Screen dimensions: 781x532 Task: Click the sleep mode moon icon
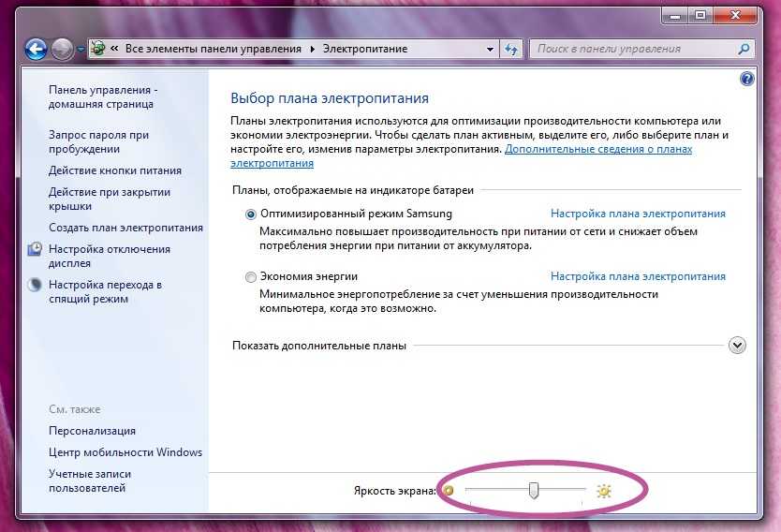point(35,285)
